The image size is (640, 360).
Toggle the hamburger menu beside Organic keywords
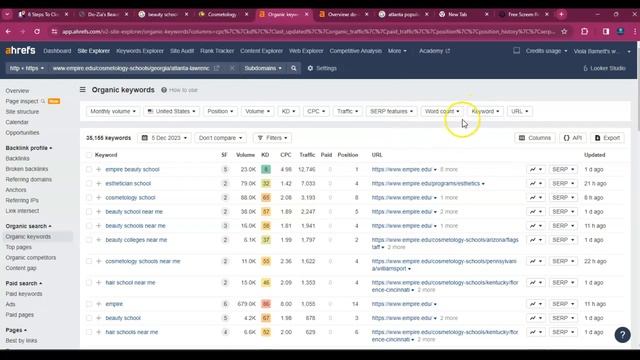pyautogui.click(x=83, y=89)
